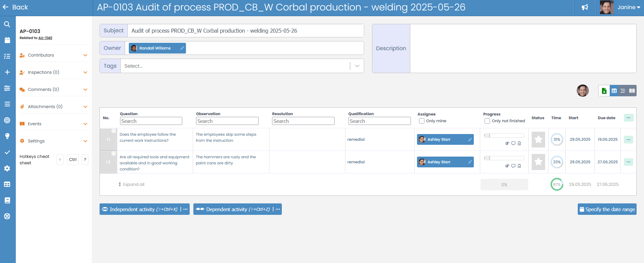Screen dimensions: 644x263
Task: Click the contributor avatar above the table
Action: 582,91
